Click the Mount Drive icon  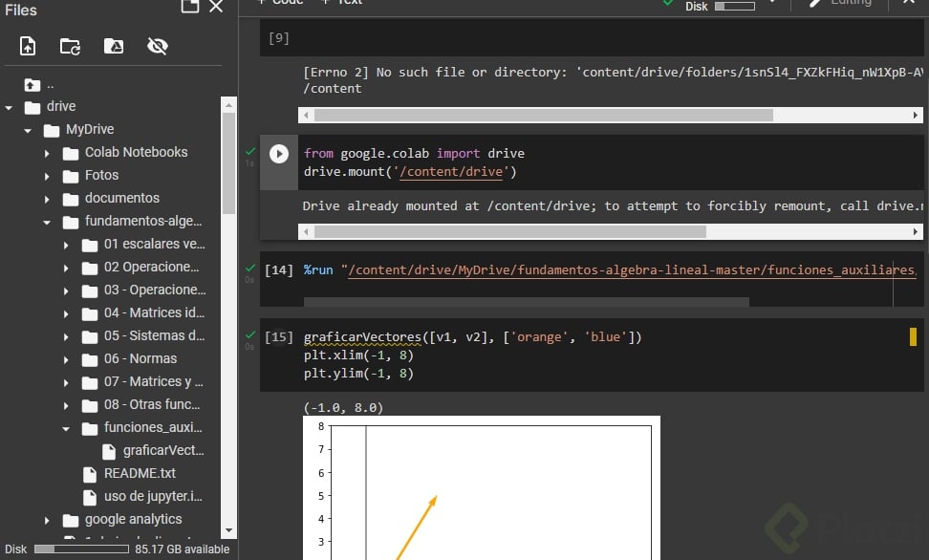click(x=114, y=46)
